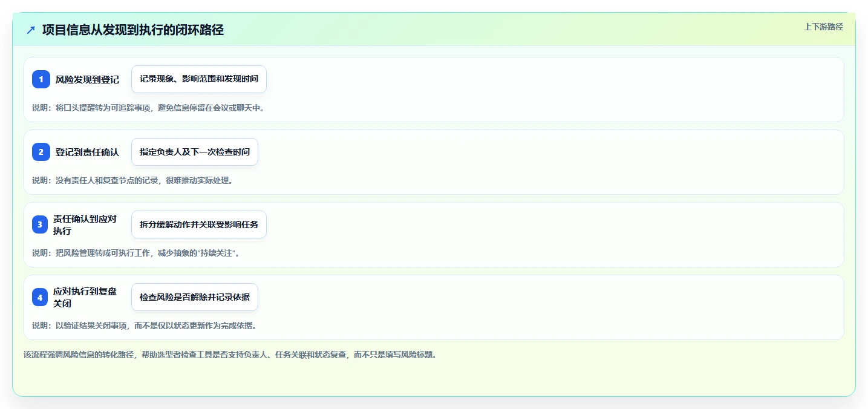Click the note 把风险管理转成可执行工作
Screen dimensions: 868x409
pos(102,253)
